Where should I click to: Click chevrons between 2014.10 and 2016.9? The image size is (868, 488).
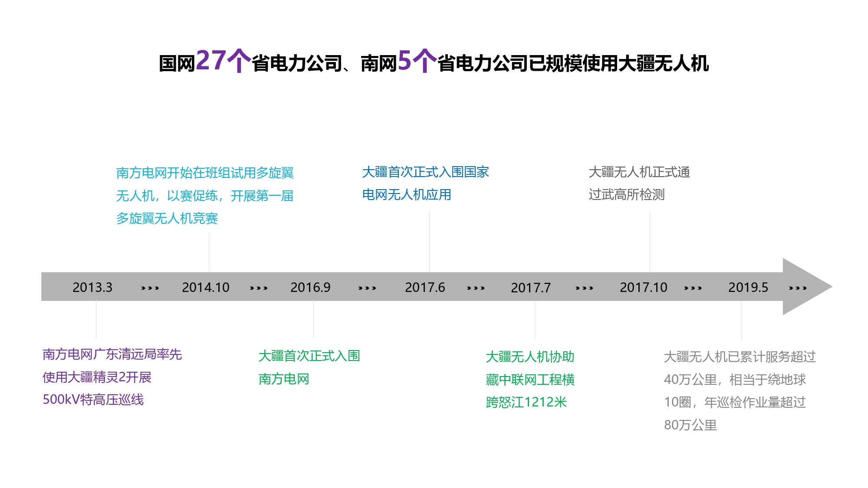point(259,288)
